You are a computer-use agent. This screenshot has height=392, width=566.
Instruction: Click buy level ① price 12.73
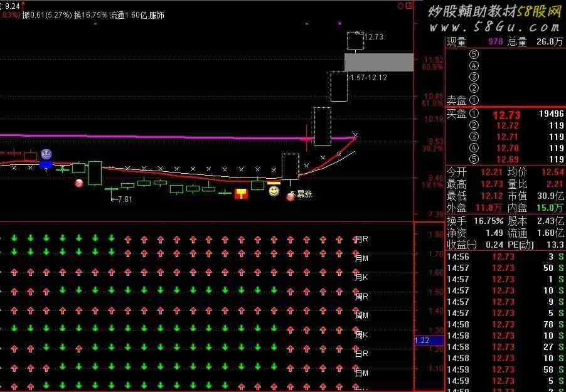(506, 115)
